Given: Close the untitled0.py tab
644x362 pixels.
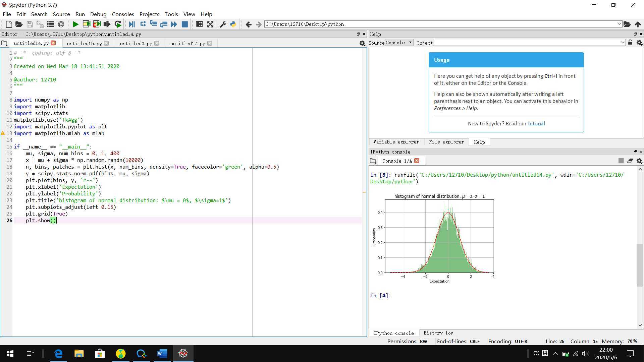Looking at the screenshot, I should [x=157, y=43].
